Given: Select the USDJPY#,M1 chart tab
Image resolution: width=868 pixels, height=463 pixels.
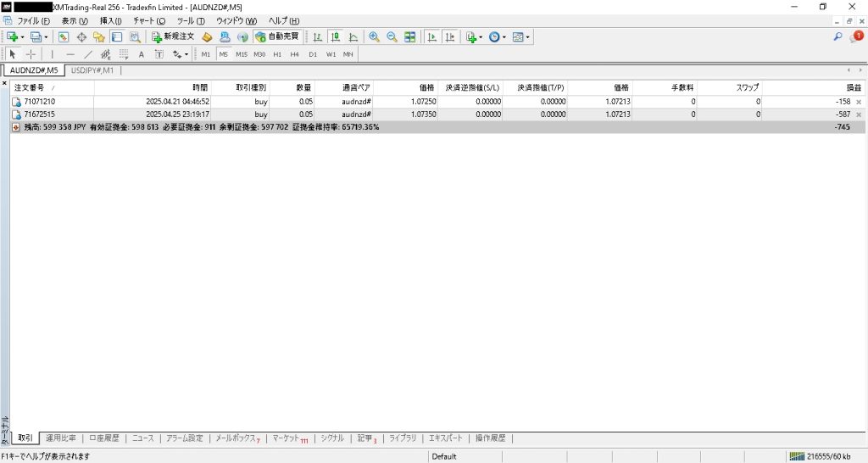Looking at the screenshot, I should click(92, 70).
